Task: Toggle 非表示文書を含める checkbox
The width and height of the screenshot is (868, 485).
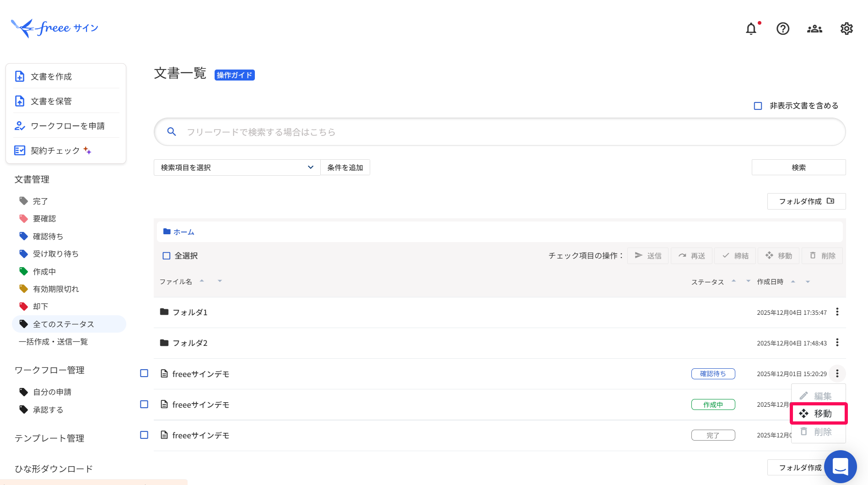Action: point(758,106)
